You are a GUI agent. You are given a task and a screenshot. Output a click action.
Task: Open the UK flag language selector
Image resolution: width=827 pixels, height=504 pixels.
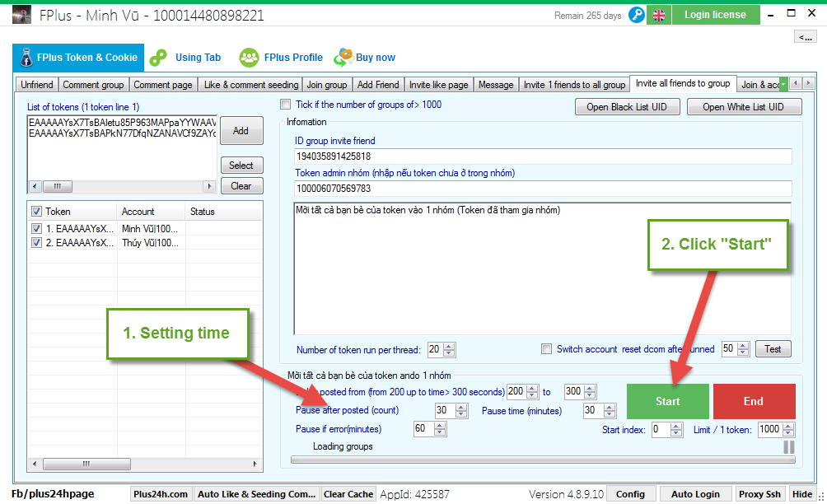659,16
